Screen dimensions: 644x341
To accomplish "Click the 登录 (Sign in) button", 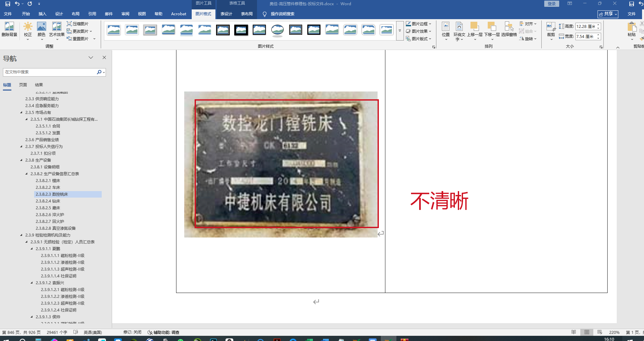I will point(551,4).
